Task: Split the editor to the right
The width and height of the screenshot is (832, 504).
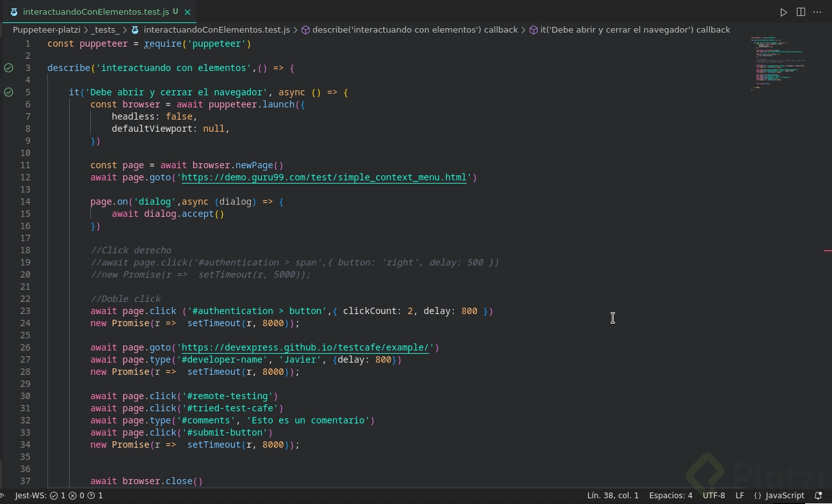Action: 801,12
